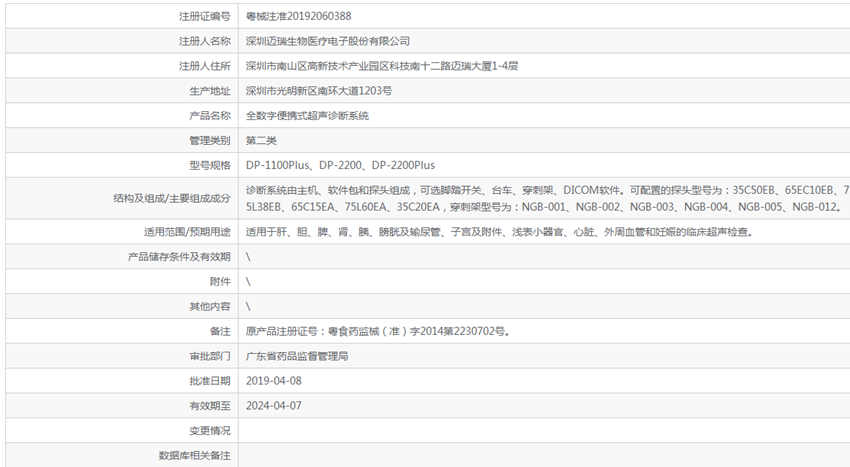The width and height of the screenshot is (850, 467).
Task: Click the 有效期至 label
Action: (x=210, y=406)
